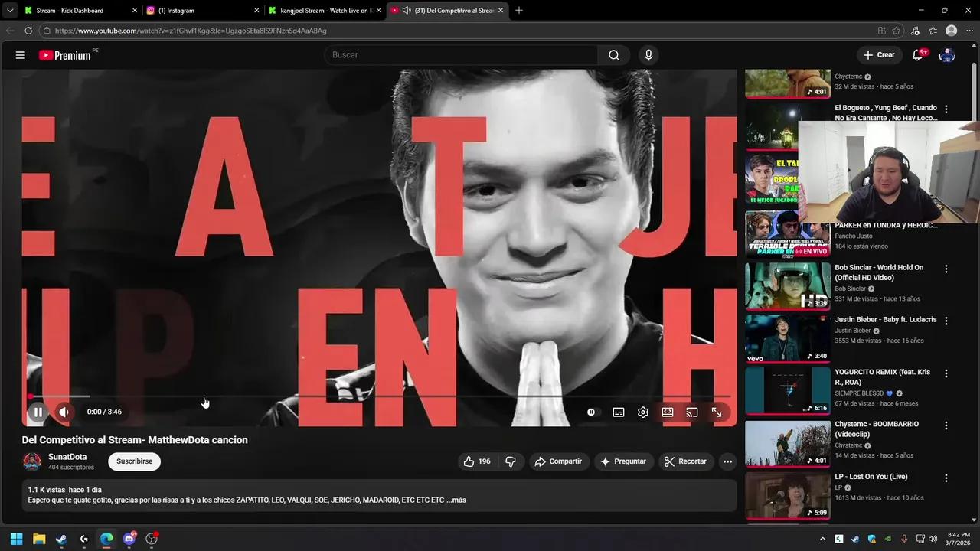Cast the video to a device
This screenshot has height=551, width=980.
pos(691,412)
